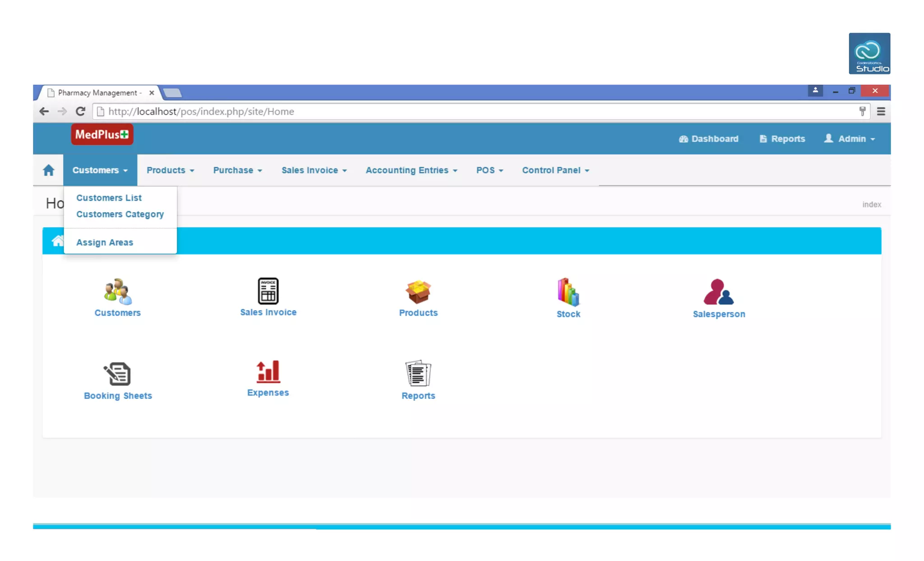Select Customers List menu entry

[109, 198]
